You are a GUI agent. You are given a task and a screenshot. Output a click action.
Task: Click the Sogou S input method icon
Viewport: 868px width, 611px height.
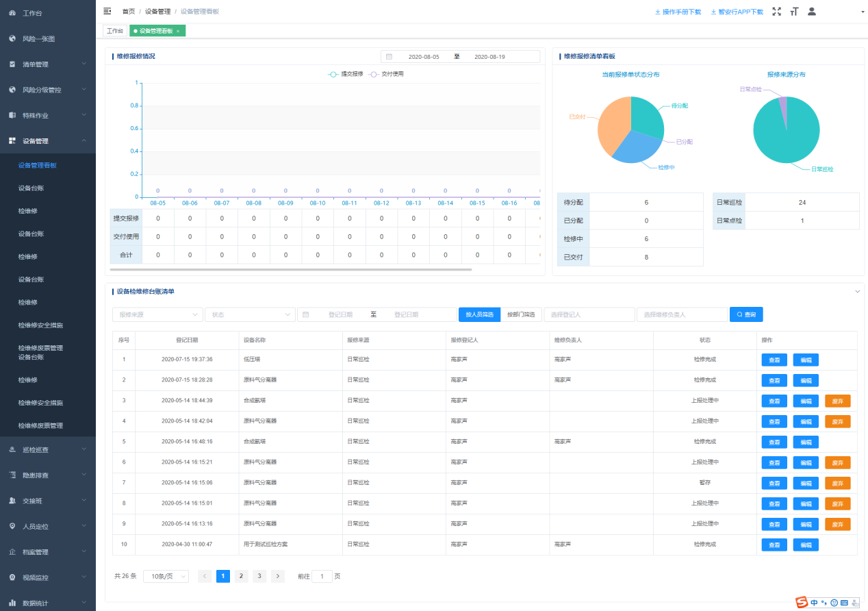802,602
